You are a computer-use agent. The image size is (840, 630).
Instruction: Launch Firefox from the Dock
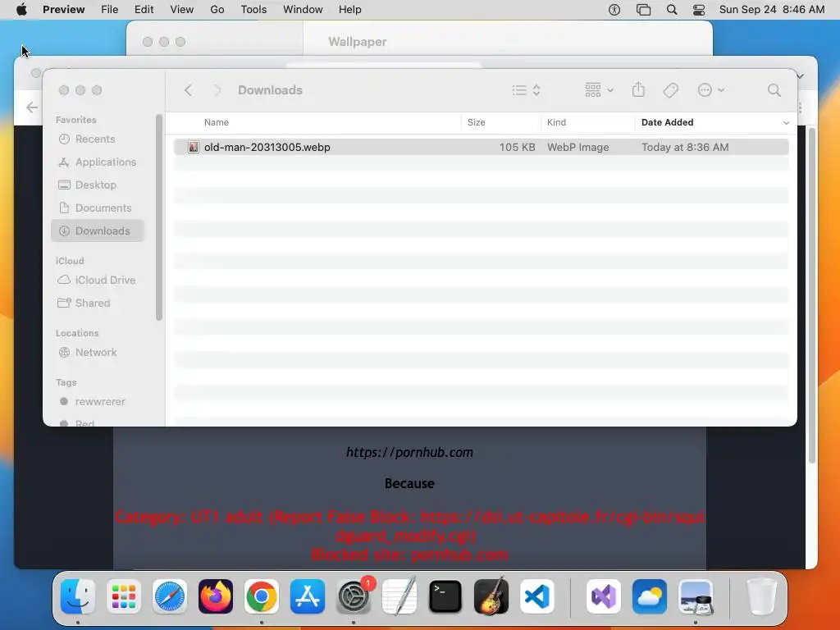click(x=216, y=596)
